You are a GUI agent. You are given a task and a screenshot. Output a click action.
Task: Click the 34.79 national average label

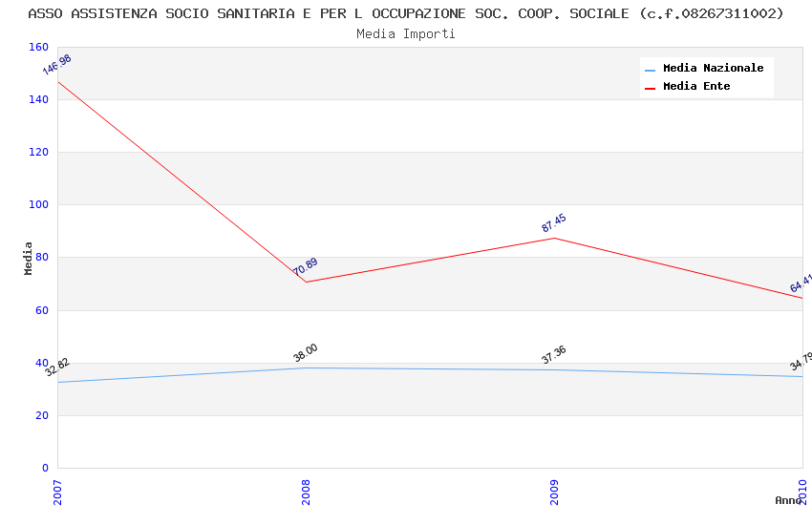coord(801,362)
